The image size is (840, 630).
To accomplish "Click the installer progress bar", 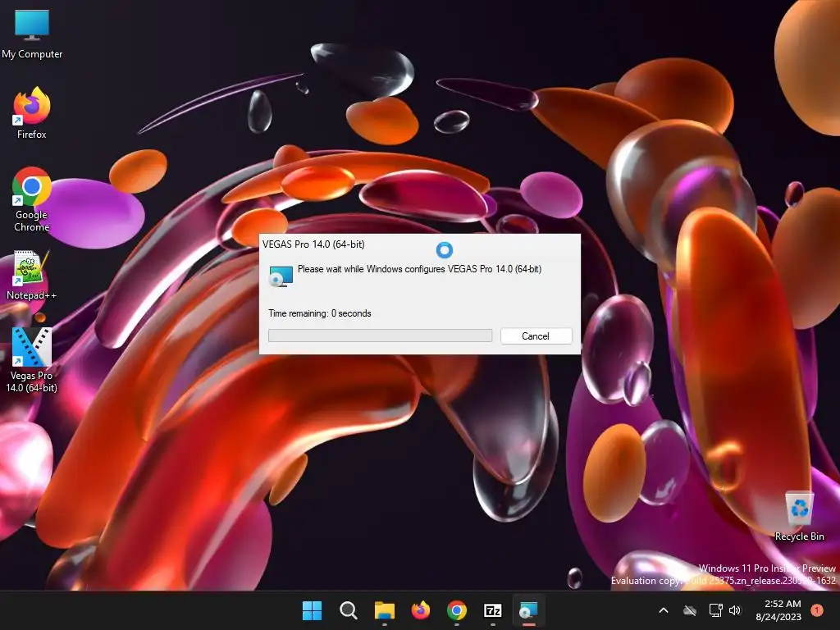I will [x=381, y=336].
